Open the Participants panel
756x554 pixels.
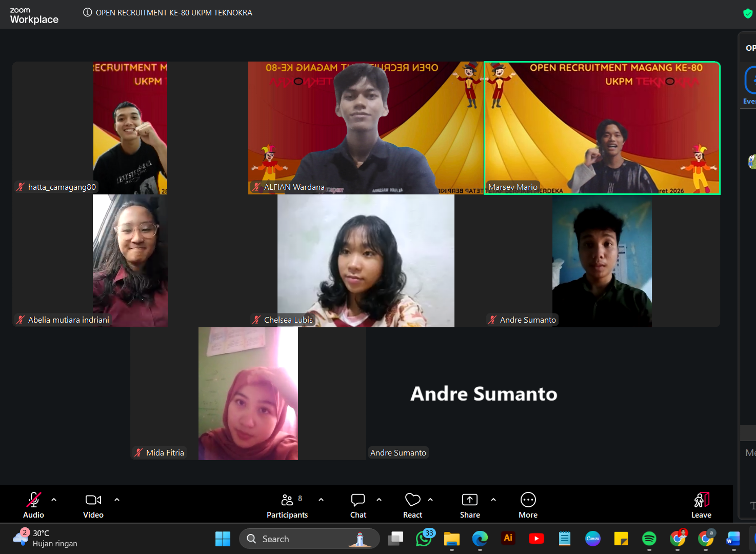click(x=287, y=505)
